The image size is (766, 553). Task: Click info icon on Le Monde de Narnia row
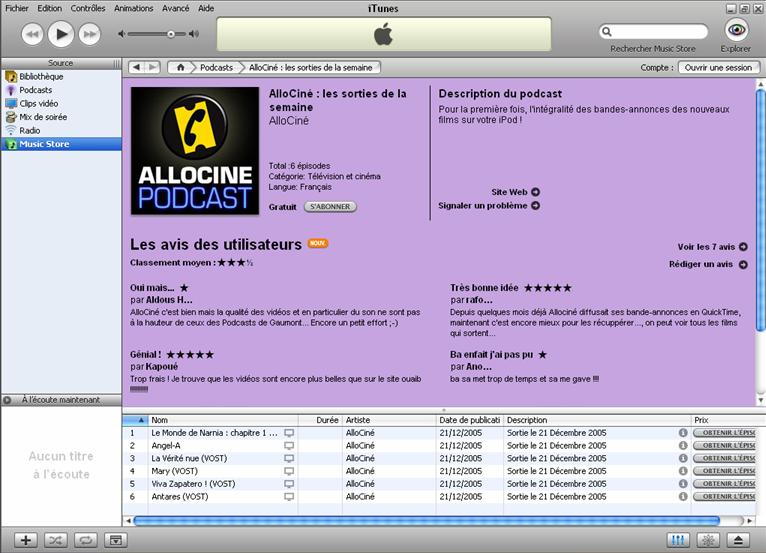[x=683, y=433]
